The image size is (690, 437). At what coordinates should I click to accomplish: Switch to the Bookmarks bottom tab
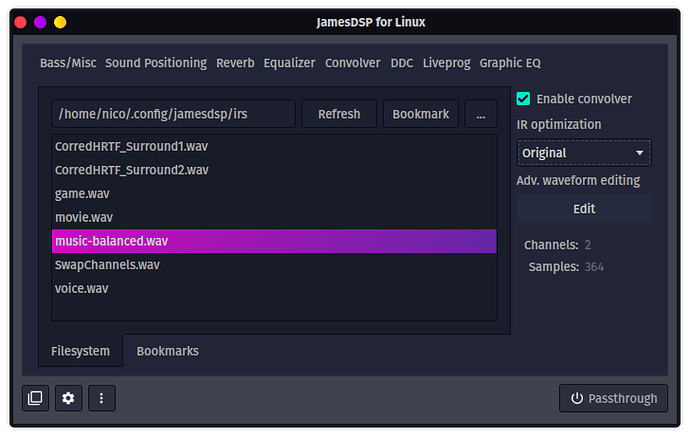(168, 351)
